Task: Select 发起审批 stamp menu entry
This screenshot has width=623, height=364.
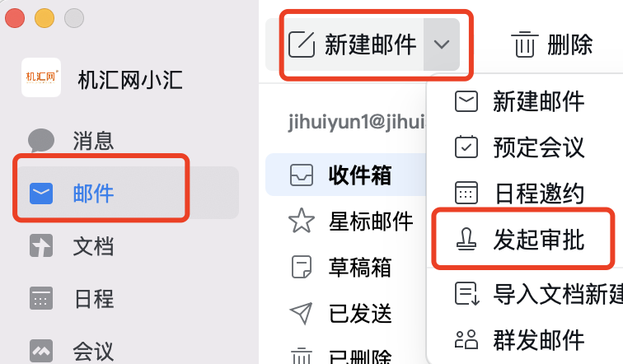Action: tap(524, 240)
